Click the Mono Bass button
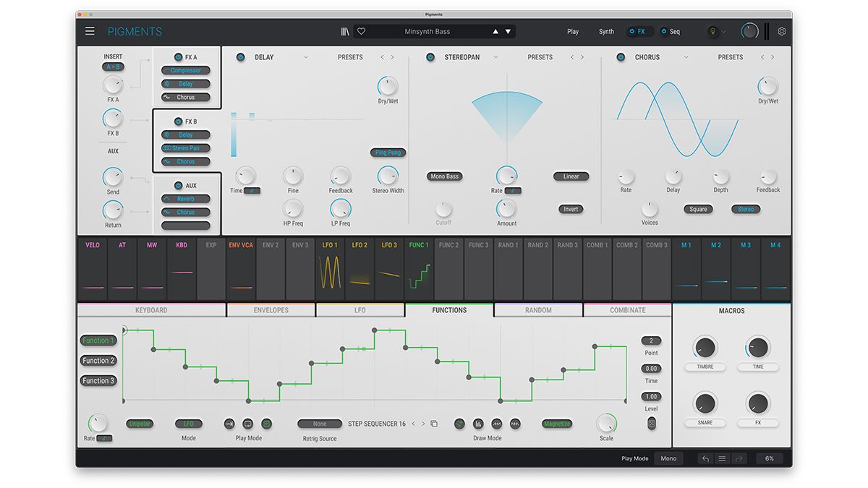 pyautogui.click(x=445, y=176)
